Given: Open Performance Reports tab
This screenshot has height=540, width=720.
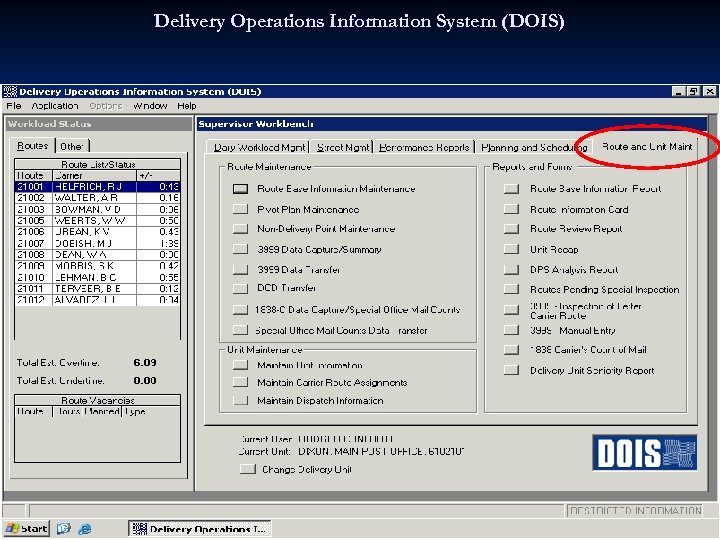Looking at the screenshot, I should point(424,147).
